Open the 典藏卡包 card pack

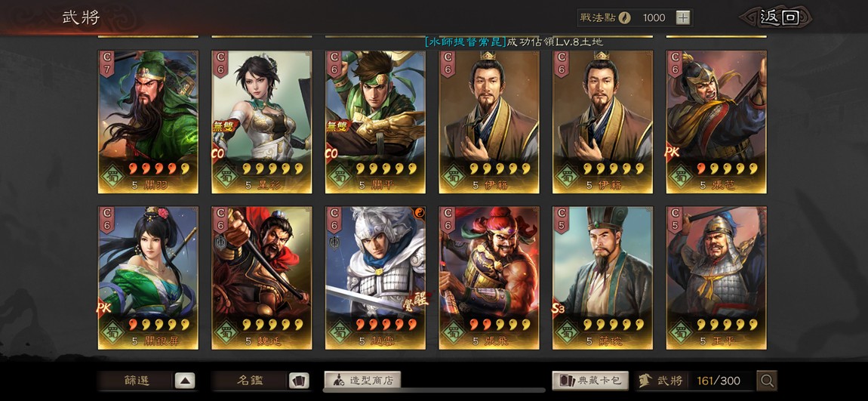click(x=590, y=381)
